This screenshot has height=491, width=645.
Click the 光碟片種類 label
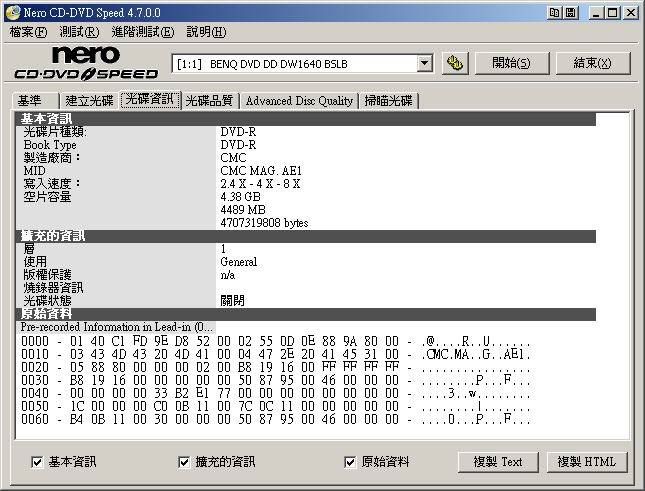tap(55, 132)
